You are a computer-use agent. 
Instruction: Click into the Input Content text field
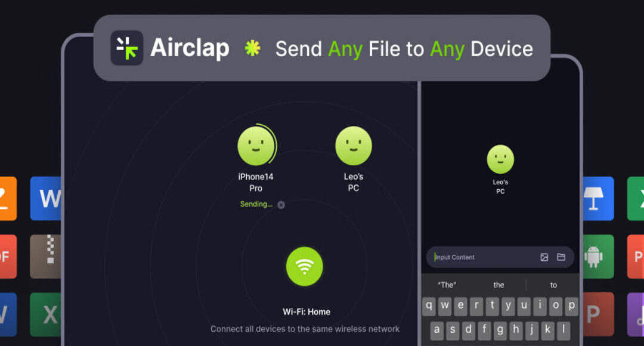[483, 257]
